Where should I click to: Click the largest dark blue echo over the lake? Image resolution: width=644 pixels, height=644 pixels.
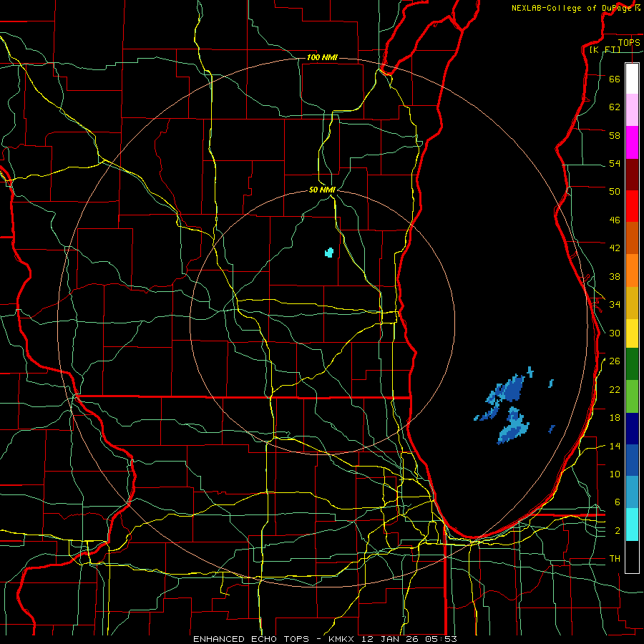coord(513,389)
